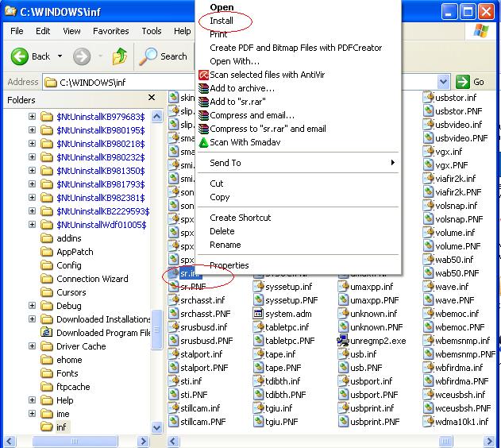501x448 pixels.
Task: Click the wave.inf file icon
Action: [428, 287]
